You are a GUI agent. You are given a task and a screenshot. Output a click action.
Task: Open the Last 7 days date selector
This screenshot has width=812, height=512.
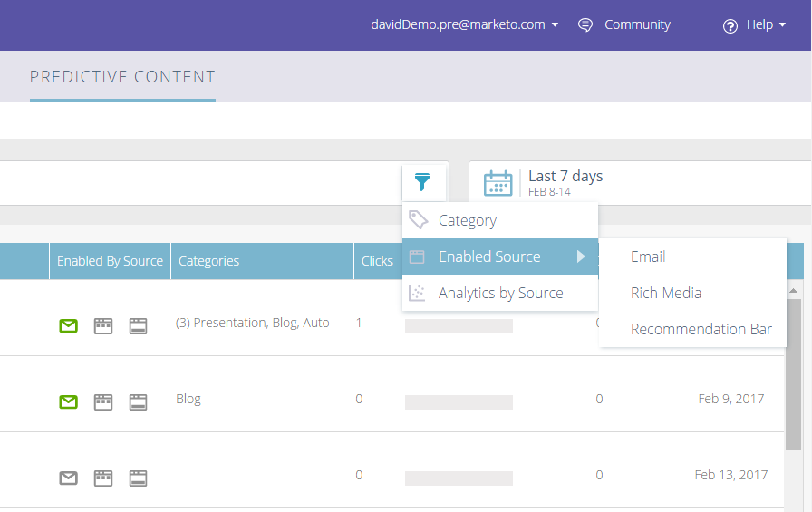[x=565, y=177]
